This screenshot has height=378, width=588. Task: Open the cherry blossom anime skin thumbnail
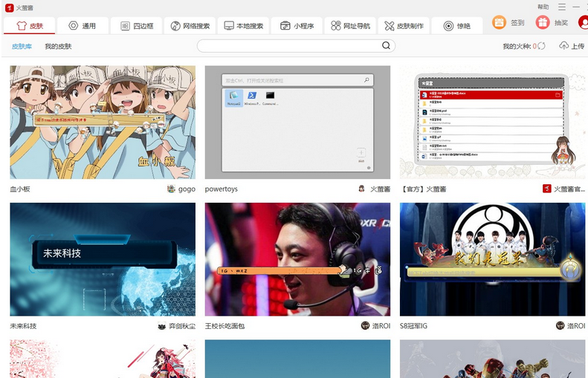tap(103, 359)
